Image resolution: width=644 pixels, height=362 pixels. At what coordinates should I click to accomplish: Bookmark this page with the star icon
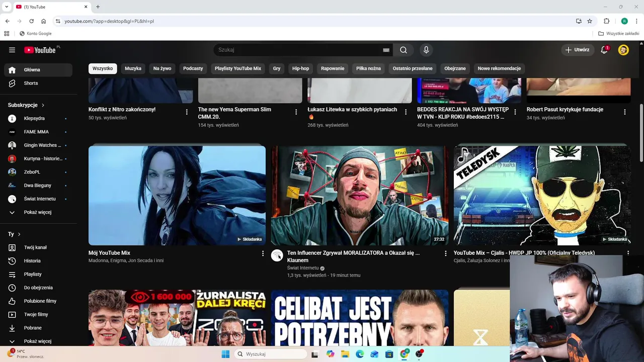tap(590, 21)
